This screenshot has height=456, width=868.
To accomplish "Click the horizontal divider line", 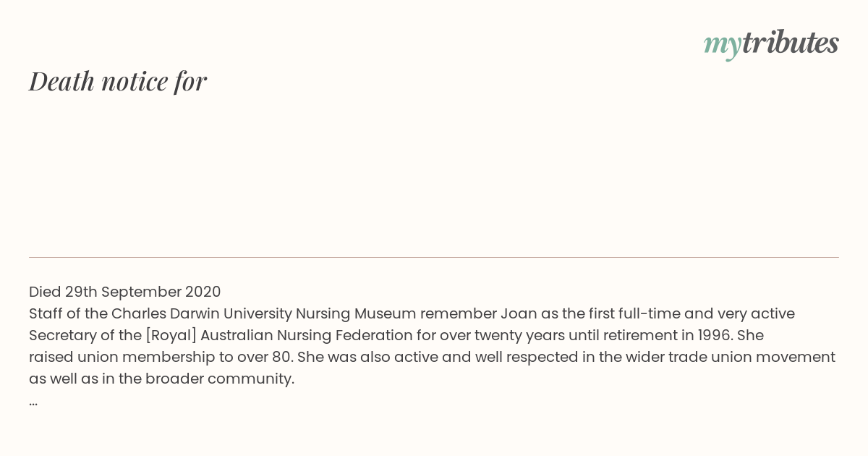I will (434, 257).
